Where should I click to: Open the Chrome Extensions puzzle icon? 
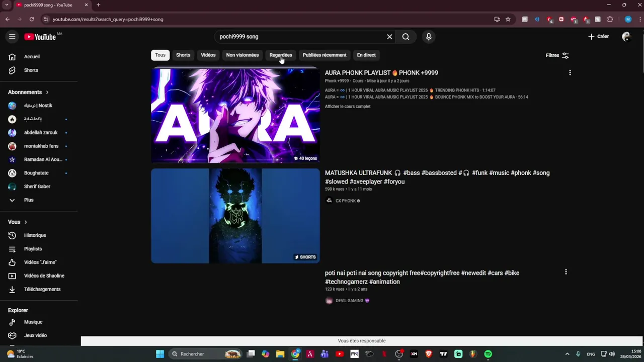click(x=610, y=19)
